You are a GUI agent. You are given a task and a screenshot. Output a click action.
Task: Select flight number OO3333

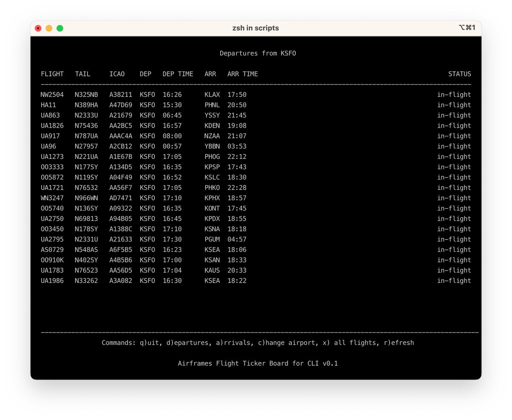pos(52,167)
